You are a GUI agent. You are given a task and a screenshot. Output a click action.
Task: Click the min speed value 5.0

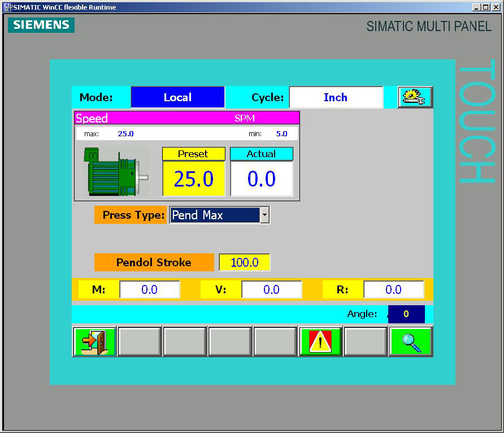pos(281,134)
